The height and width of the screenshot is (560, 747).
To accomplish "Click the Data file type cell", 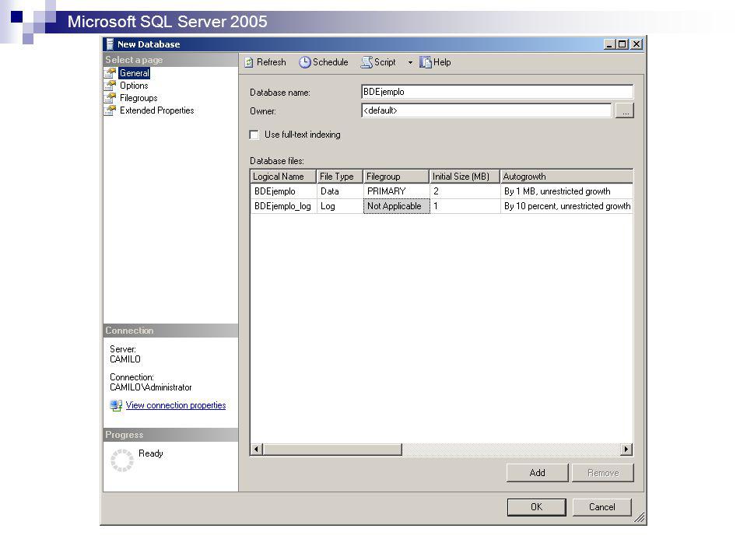I will 340,191.
